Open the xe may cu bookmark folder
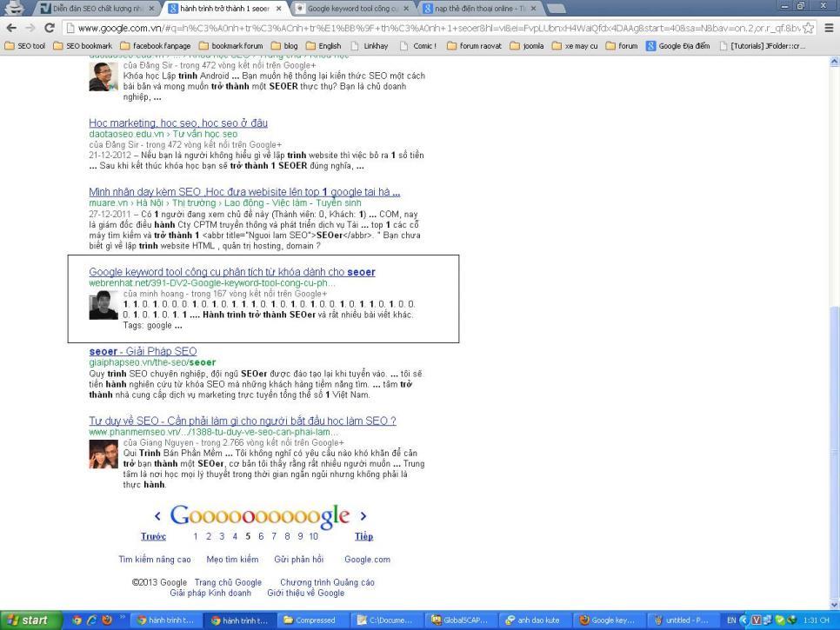Image resolution: width=840 pixels, height=630 pixels. (575, 46)
